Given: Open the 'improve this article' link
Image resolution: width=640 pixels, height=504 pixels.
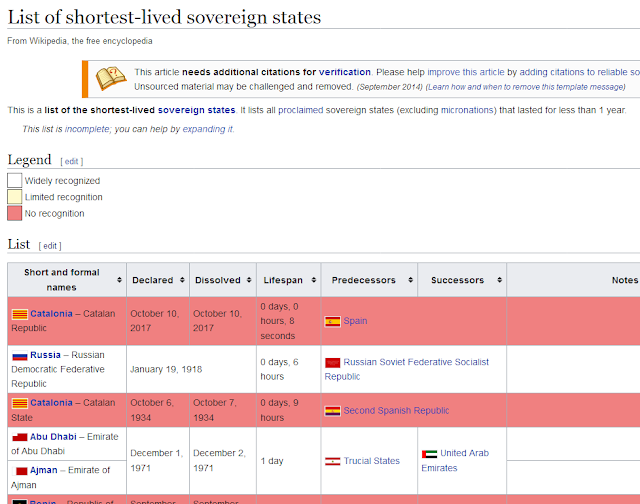Looking at the screenshot, I should pyautogui.click(x=466, y=72).
